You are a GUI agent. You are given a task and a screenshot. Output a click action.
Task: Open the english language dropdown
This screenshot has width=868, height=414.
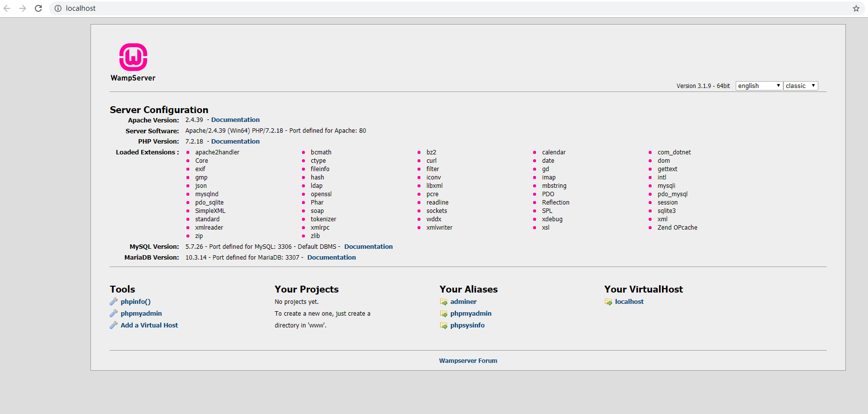[x=759, y=86]
